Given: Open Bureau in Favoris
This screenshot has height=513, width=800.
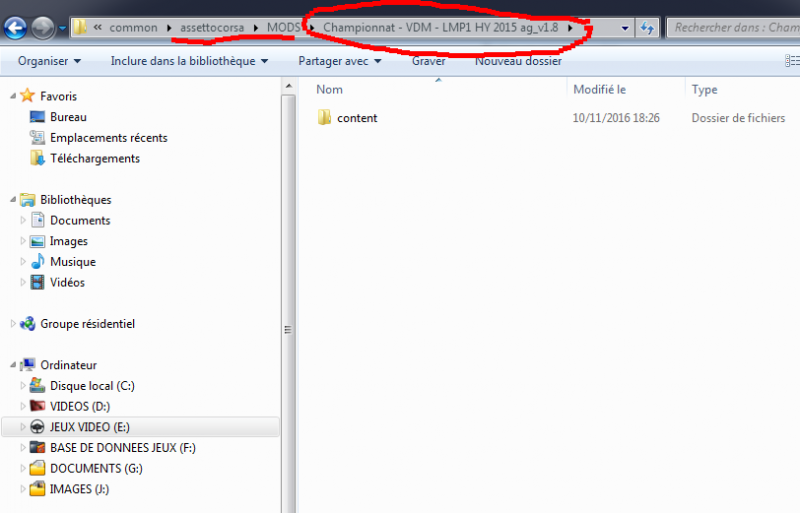Looking at the screenshot, I should point(68,117).
